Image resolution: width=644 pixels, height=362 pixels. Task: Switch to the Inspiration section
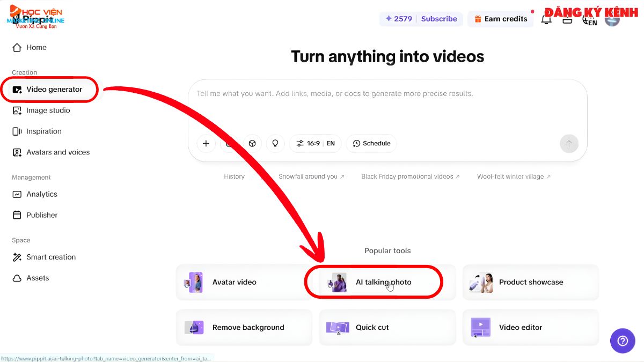click(44, 131)
